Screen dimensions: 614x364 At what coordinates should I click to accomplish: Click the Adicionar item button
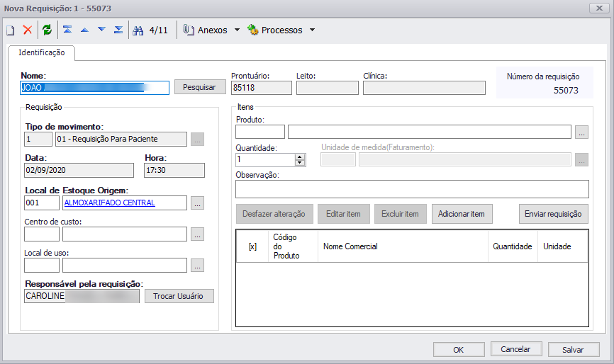click(462, 214)
